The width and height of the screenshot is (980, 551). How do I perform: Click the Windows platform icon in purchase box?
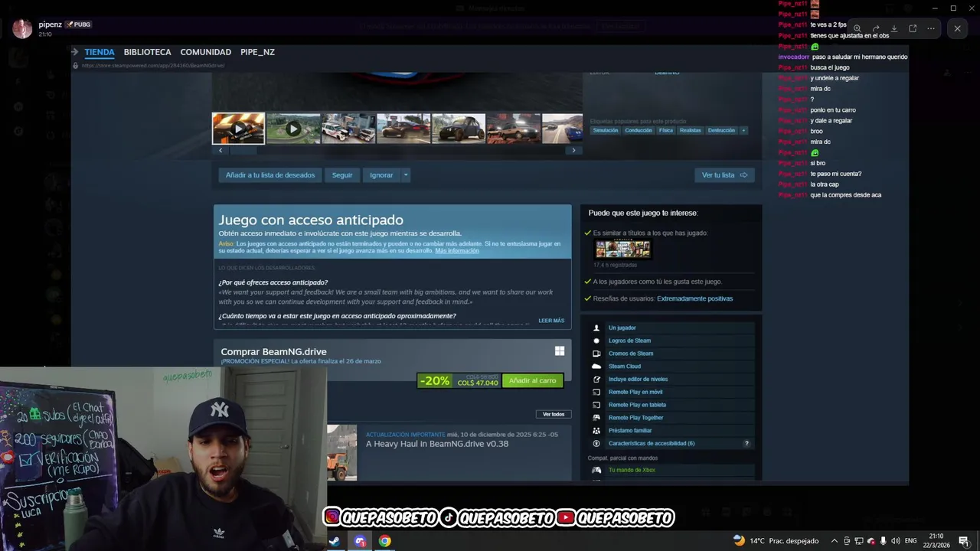[x=560, y=350]
